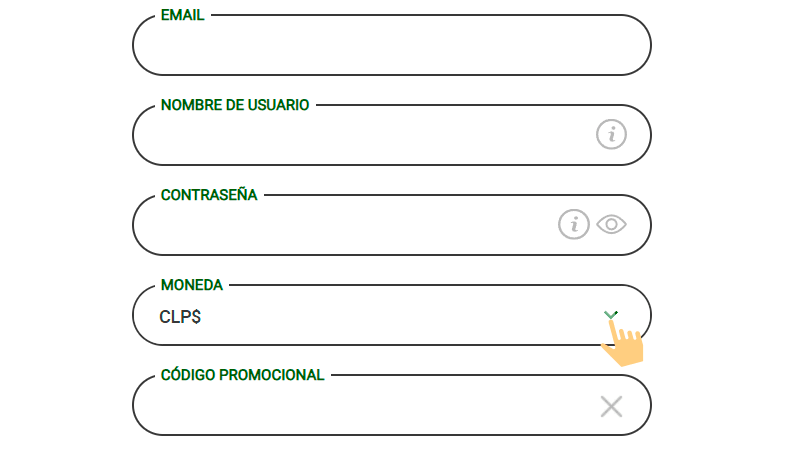The height and width of the screenshot is (450, 800).
Task: Click the MONEDA label text
Action: (x=191, y=285)
